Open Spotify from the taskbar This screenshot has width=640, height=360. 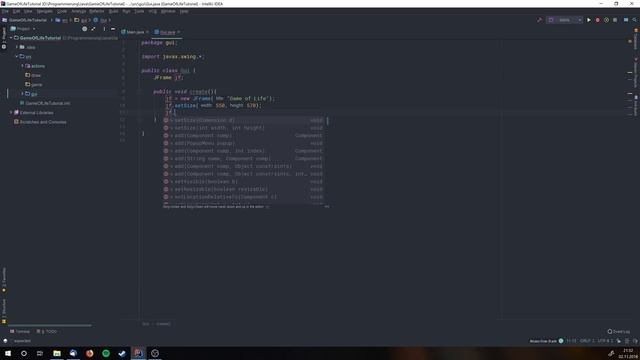(106, 353)
